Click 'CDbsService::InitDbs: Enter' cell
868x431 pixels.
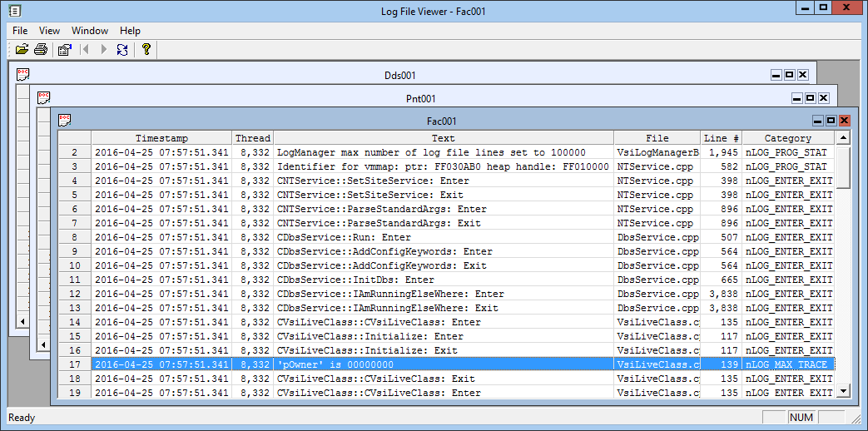(444, 280)
